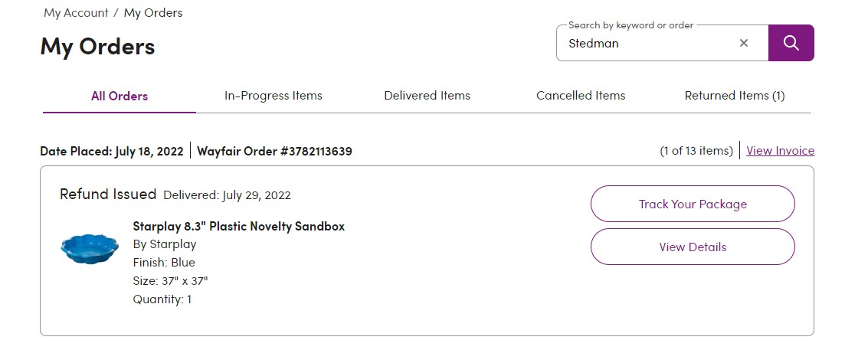
Task: Open the All Orders tab
Action: click(120, 96)
